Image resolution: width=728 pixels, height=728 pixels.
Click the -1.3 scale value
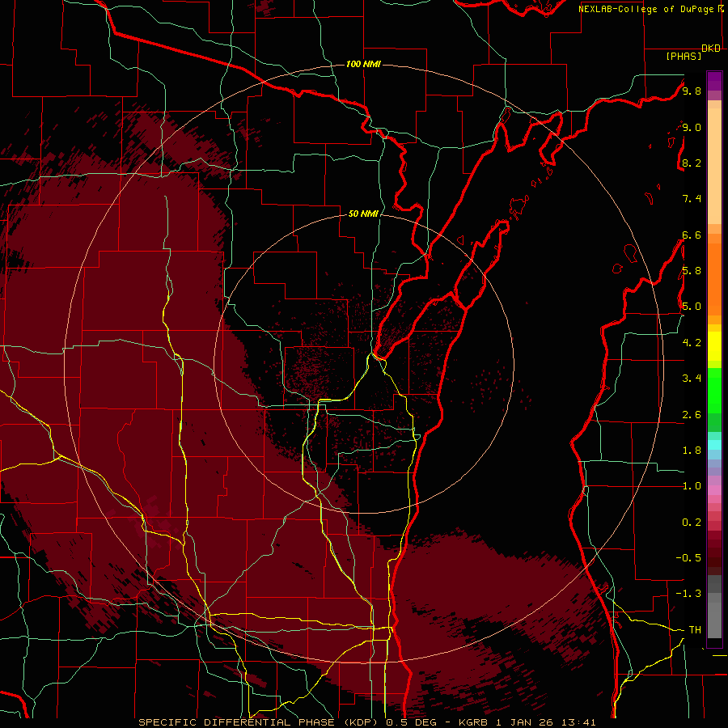[688, 594]
